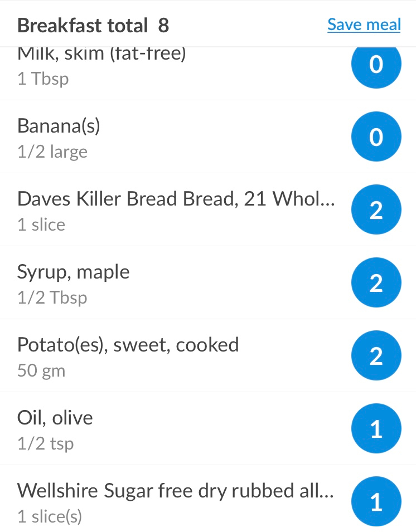The image size is (416, 532).
Task: Tap the 1/2 Tbsp syrup serving text
Action: [52, 297]
